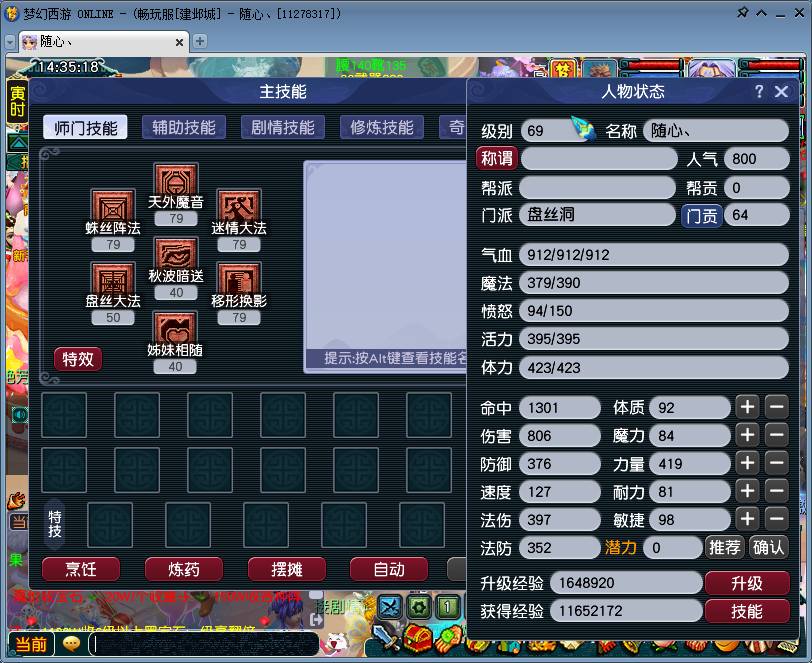Click the feather icon beside level 69

point(584,128)
